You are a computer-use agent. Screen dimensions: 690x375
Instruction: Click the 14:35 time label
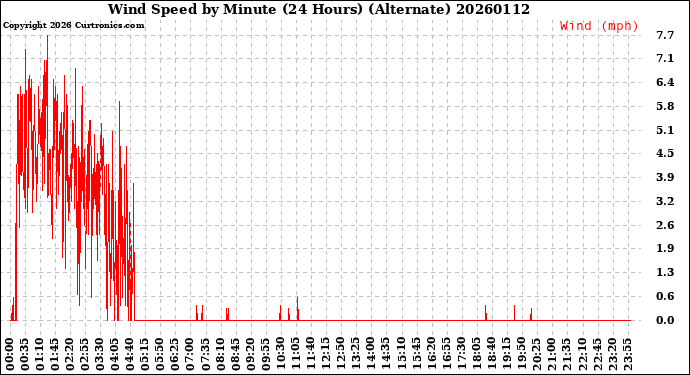pyautogui.click(x=386, y=354)
